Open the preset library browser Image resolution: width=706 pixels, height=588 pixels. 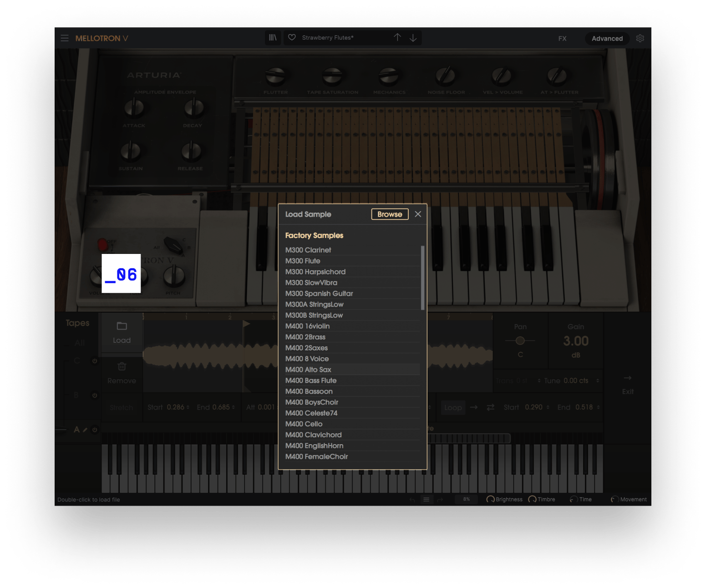pos(273,38)
